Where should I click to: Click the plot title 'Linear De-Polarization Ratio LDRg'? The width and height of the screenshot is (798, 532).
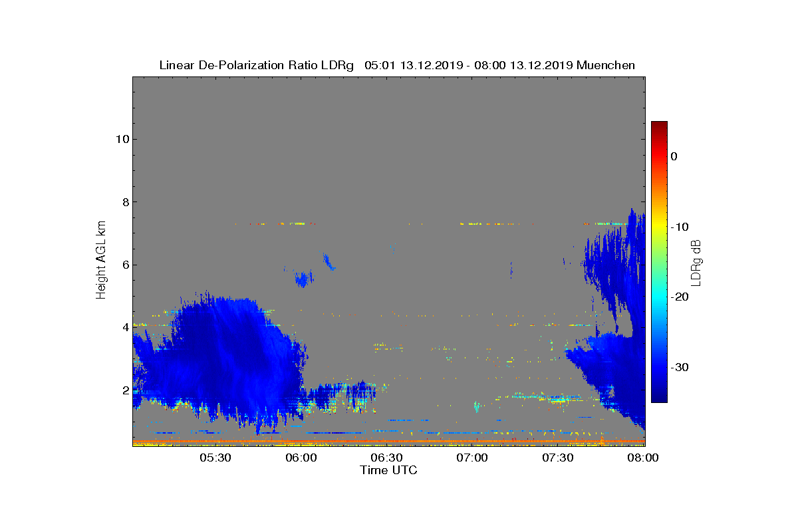257,65
